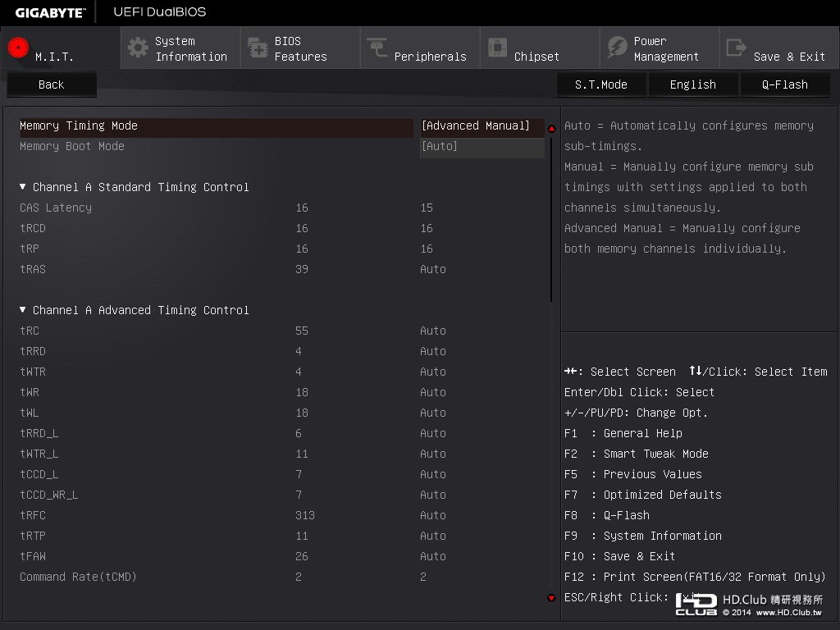Click the F12 Print Screen help line
840x630 pixels.
click(x=695, y=577)
